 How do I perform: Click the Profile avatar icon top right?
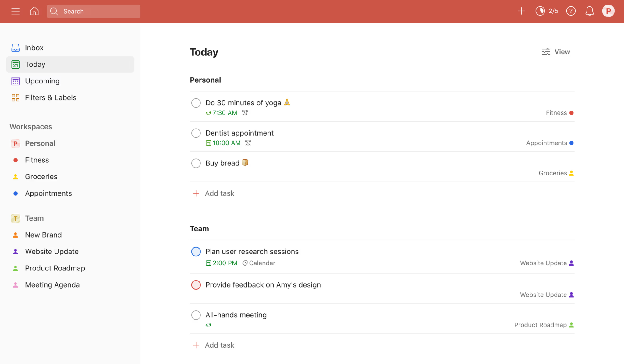tap(608, 11)
